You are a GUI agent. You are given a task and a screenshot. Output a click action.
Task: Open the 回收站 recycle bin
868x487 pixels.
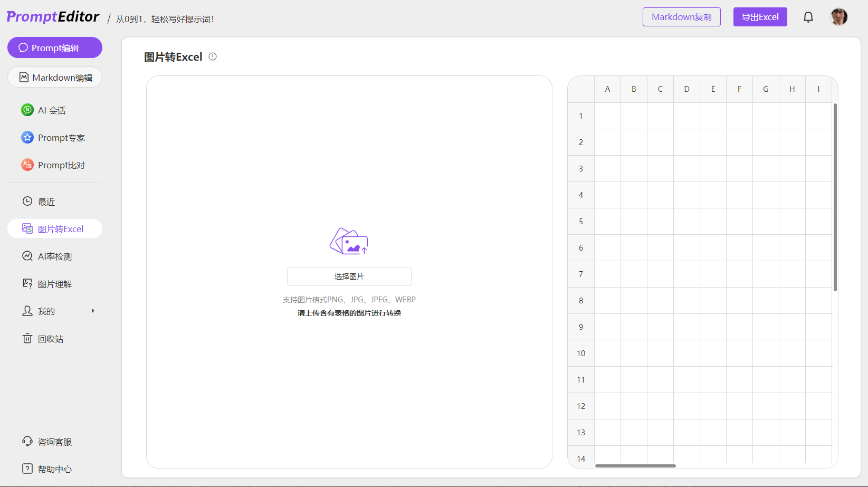click(x=50, y=339)
